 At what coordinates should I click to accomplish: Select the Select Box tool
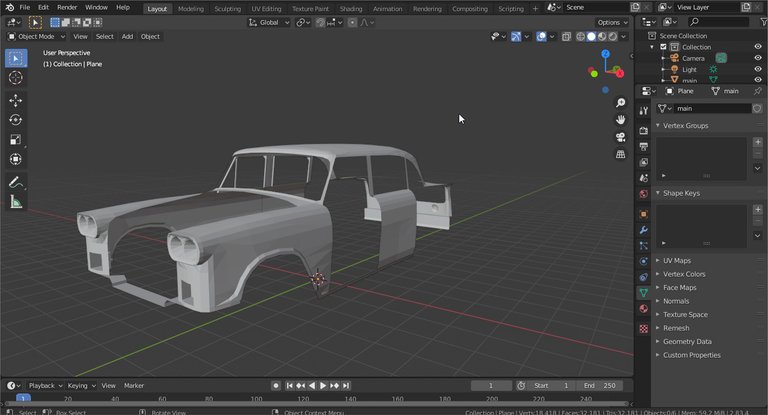click(16, 58)
